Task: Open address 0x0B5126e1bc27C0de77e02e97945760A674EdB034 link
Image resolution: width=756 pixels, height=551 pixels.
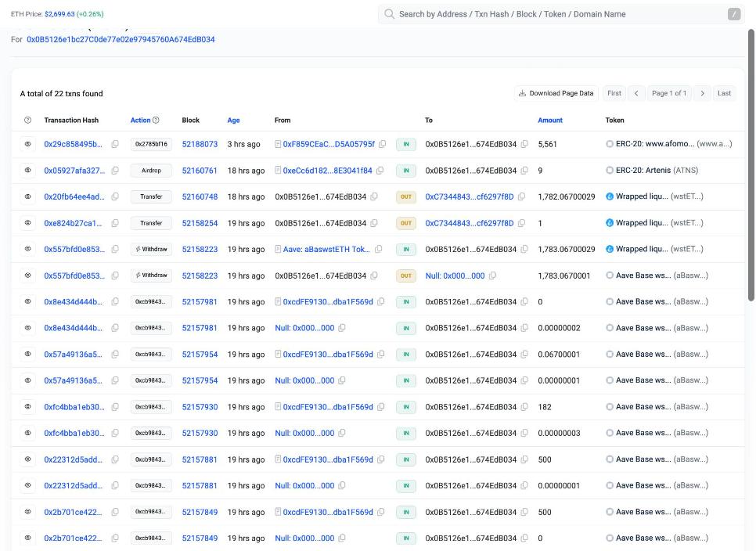Action: point(121,40)
